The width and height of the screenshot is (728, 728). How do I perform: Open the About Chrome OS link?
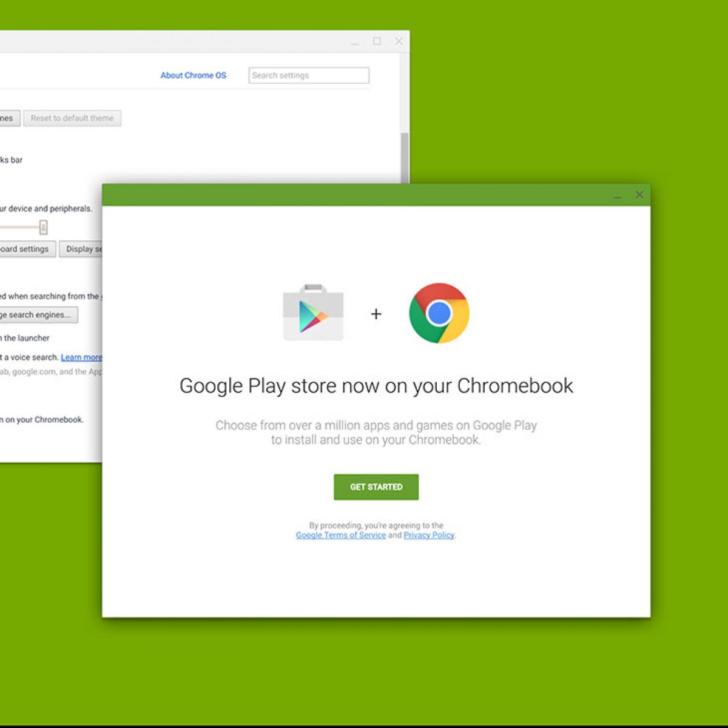193,75
